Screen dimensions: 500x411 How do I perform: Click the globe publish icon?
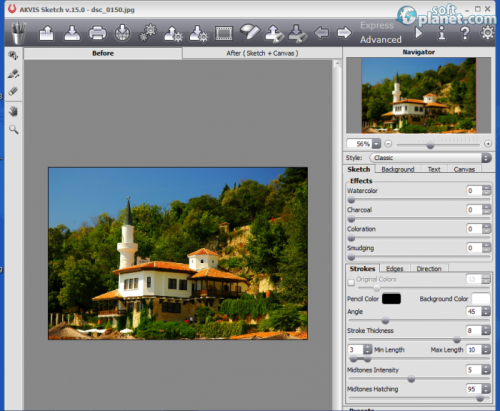pos(122,33)
